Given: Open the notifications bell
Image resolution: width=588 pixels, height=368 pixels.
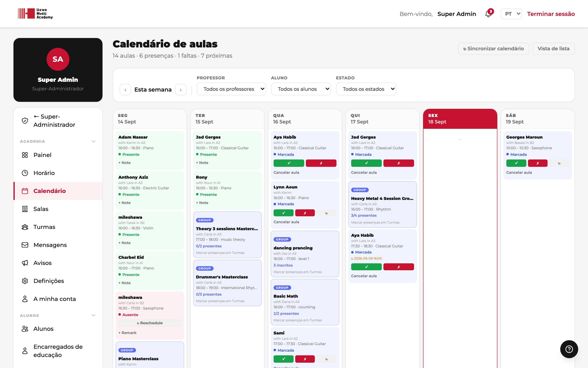Looking at the screenshot, I should tap(488, 14).
